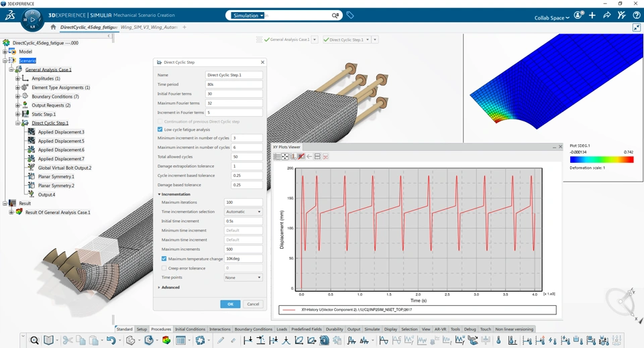644x348 pixels.
Task: Open the Simulation search scope dropdown
Action: point(248,15)
